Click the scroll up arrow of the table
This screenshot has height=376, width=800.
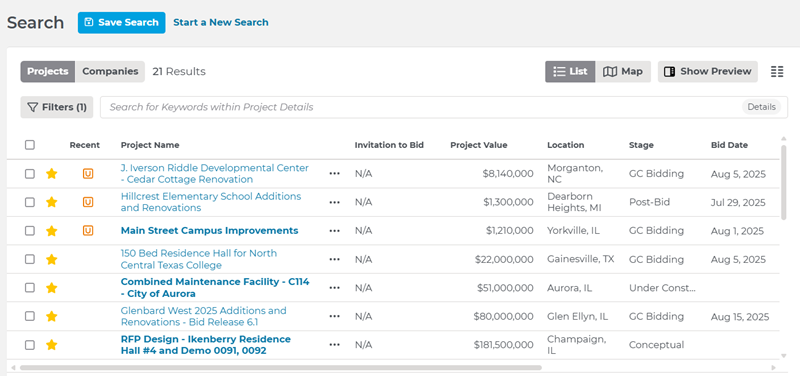(784, 139)
